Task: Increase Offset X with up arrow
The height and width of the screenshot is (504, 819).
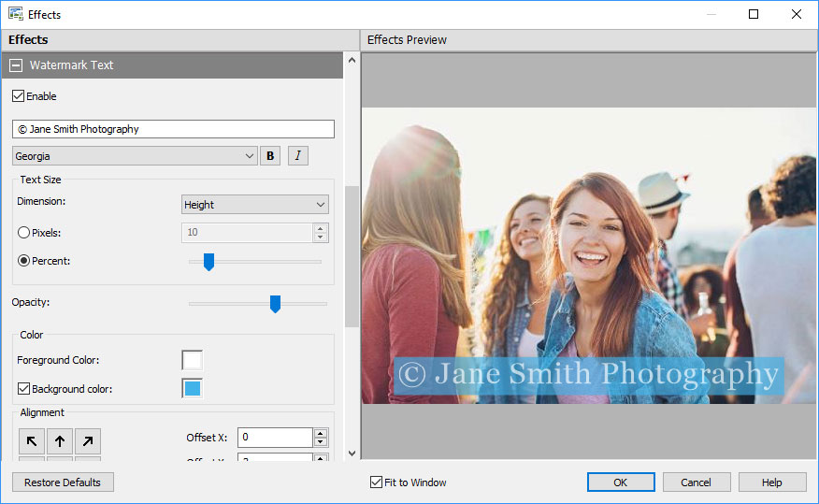Action: pos(320,433)
